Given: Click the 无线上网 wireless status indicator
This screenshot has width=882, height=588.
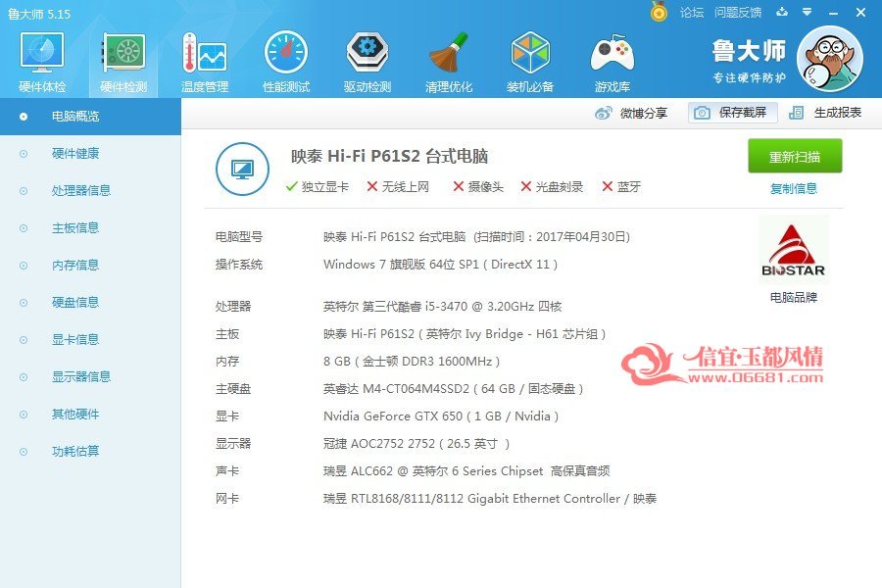Looking at the screenshot, I should tap(398, 186).
